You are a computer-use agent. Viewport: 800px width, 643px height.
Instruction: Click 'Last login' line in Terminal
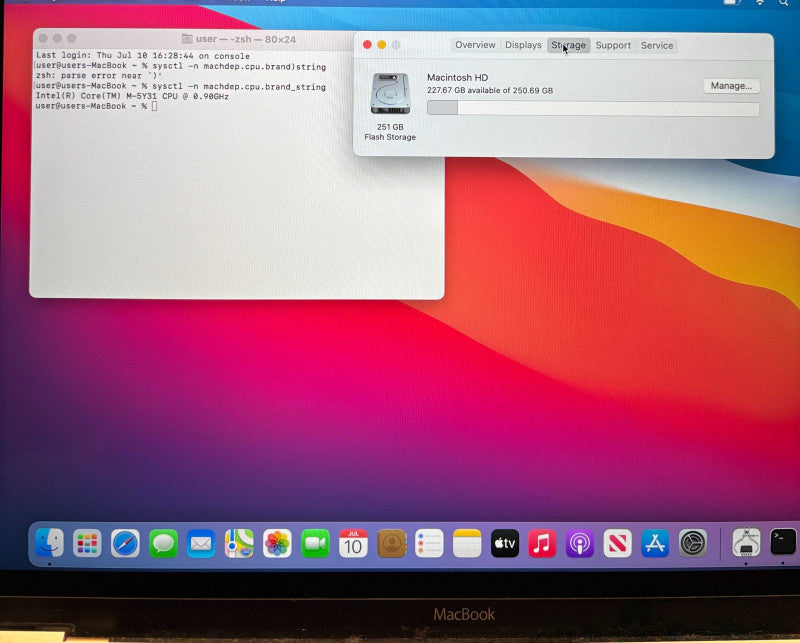pyautogui.click(x=142, y=56)
